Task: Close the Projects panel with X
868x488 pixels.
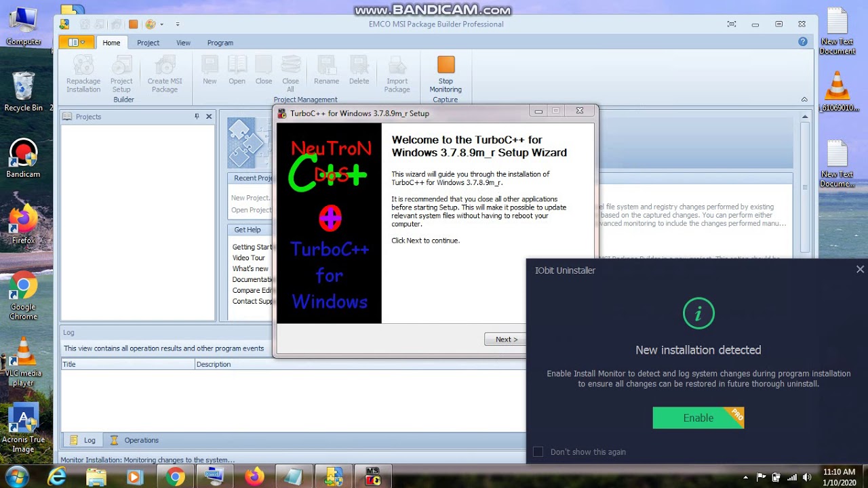Action: pos(209,117)
